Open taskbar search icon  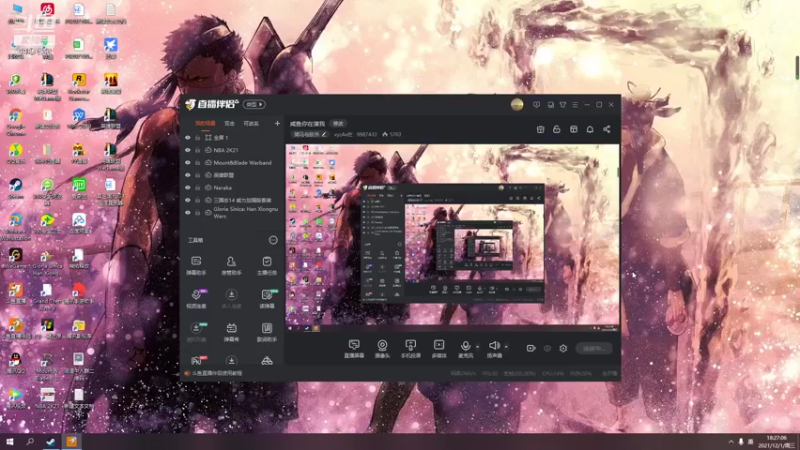tap(30, 442)
